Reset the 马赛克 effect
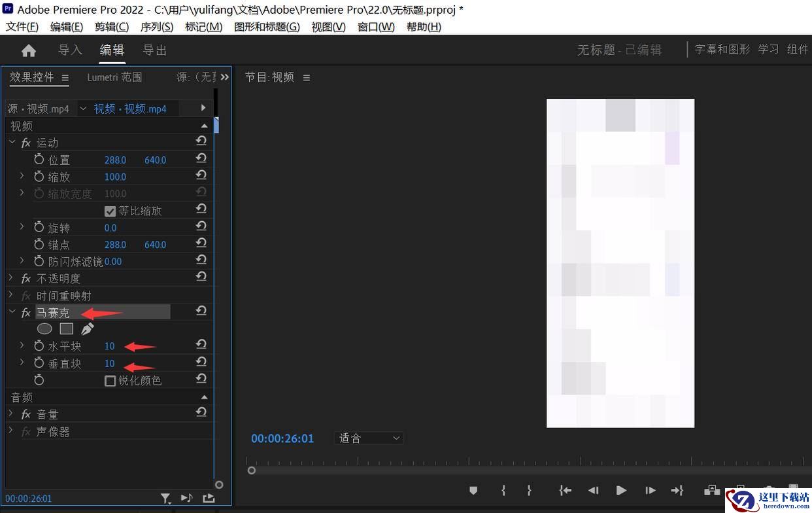Screen dimensions: 812x513 (201, 311)
